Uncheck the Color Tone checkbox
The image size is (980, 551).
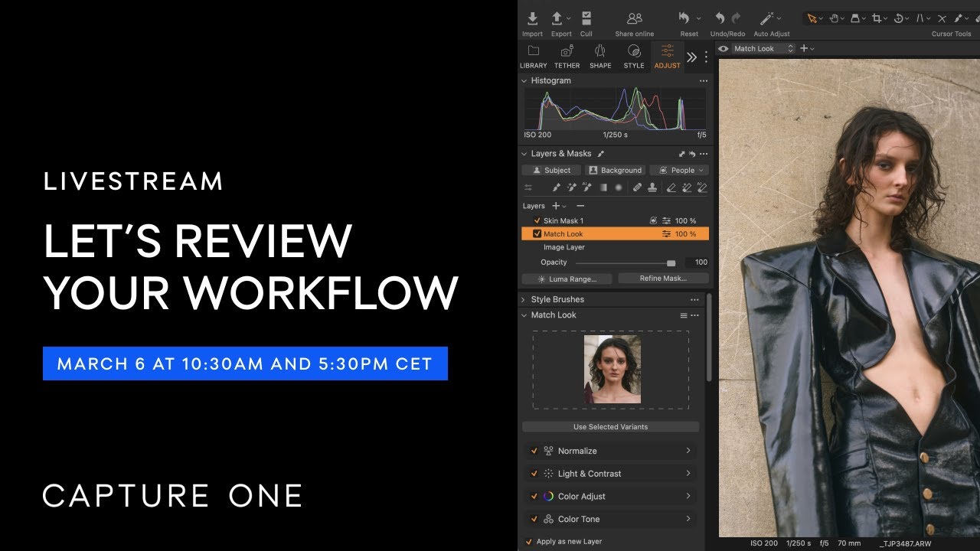(534, 519)
